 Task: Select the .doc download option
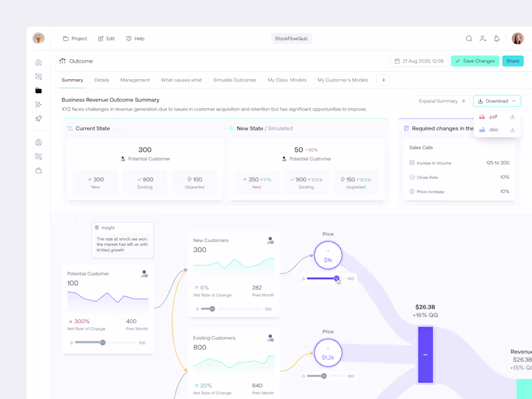pyautogui.click(x=497, y=130)
